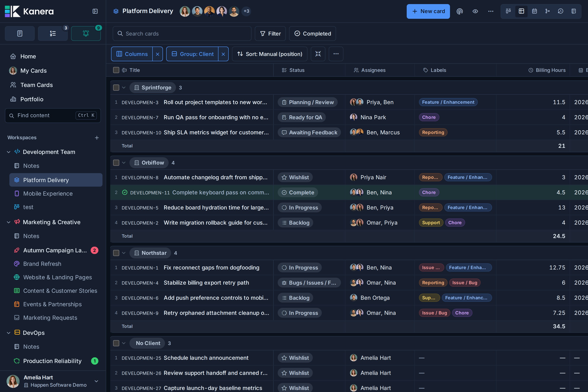Go to Home in sidebar
Image resolution: width=588 pixels, height=392 pixels.
point(53,57)
